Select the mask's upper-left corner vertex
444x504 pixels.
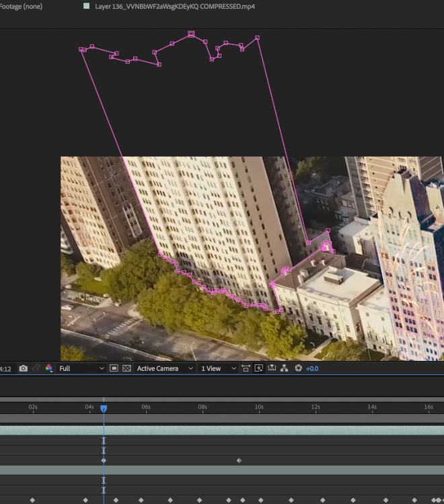pyautogui.click(x=81, y=50)
